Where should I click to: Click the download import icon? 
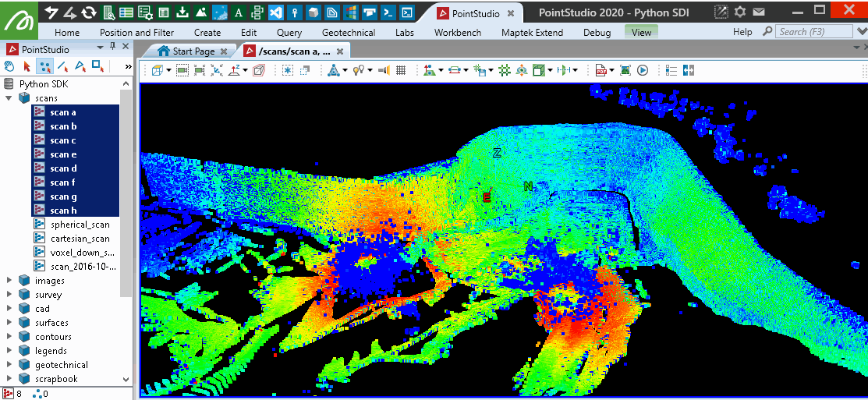tap(182, 12)
